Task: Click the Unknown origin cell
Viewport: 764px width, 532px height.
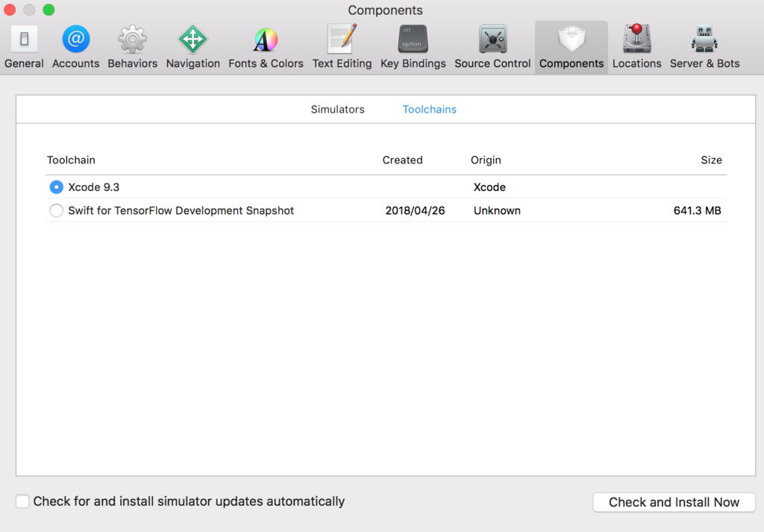Action: click(x=497, y=210)
